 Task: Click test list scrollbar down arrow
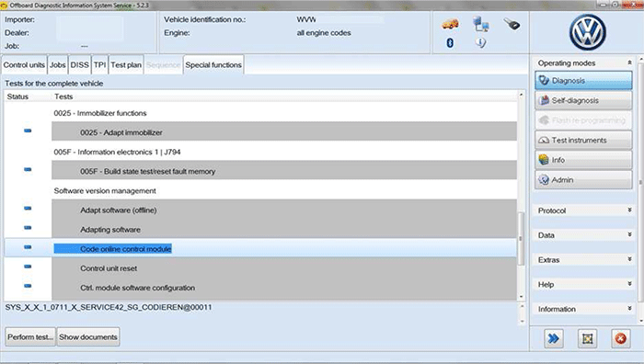coord(522,296)
